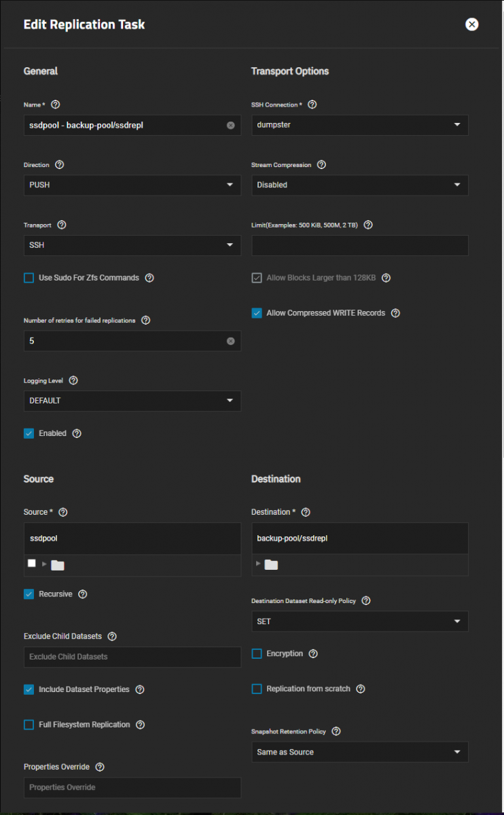Expand the Destination dataset tree arrow
Viewport: 504px width, 815px height.
pos(258,564)
